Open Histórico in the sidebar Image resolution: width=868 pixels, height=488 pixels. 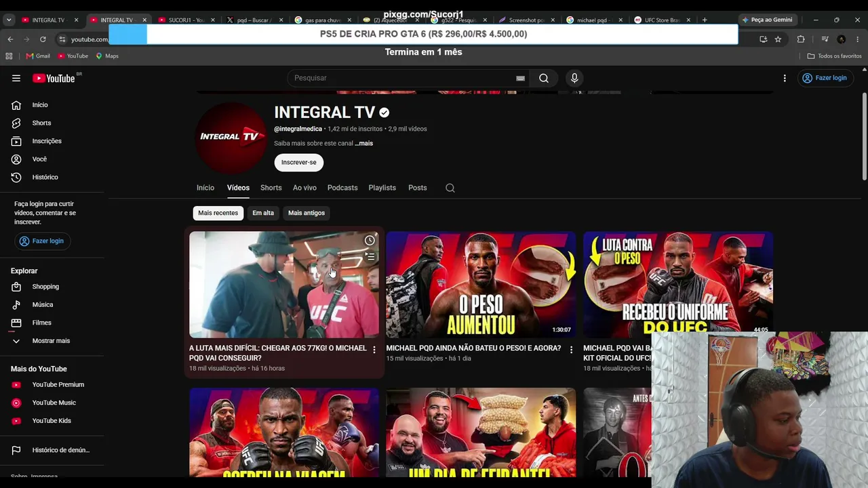(45, 177)
